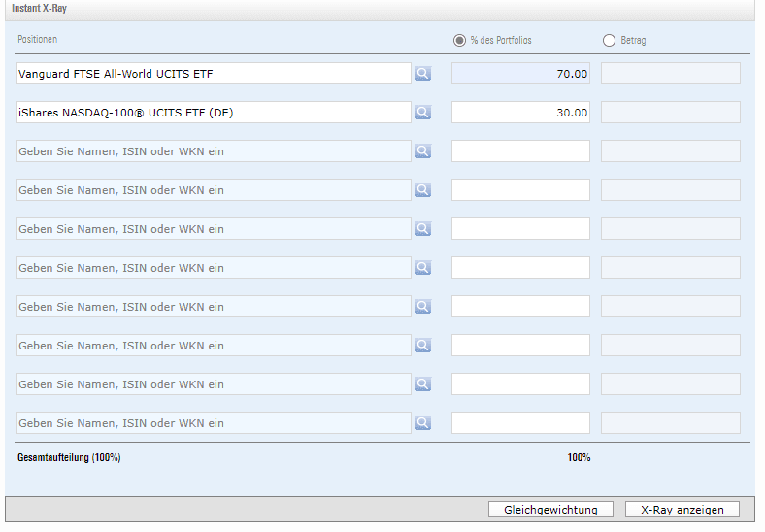
Task: Click the last row's empty name input
Action: [214, 423]
